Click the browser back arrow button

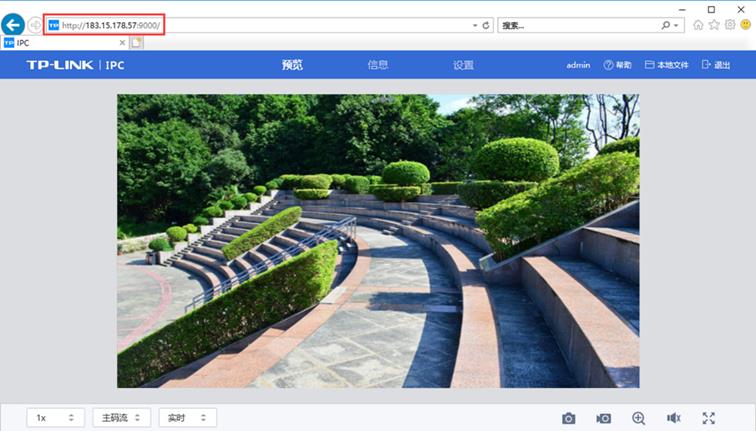[x=13, y=25]
